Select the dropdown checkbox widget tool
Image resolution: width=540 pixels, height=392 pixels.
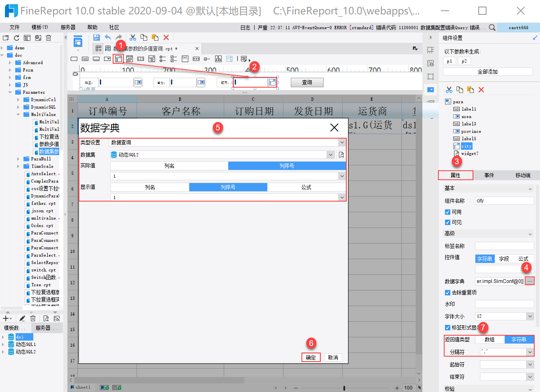(x=118, y=59)
